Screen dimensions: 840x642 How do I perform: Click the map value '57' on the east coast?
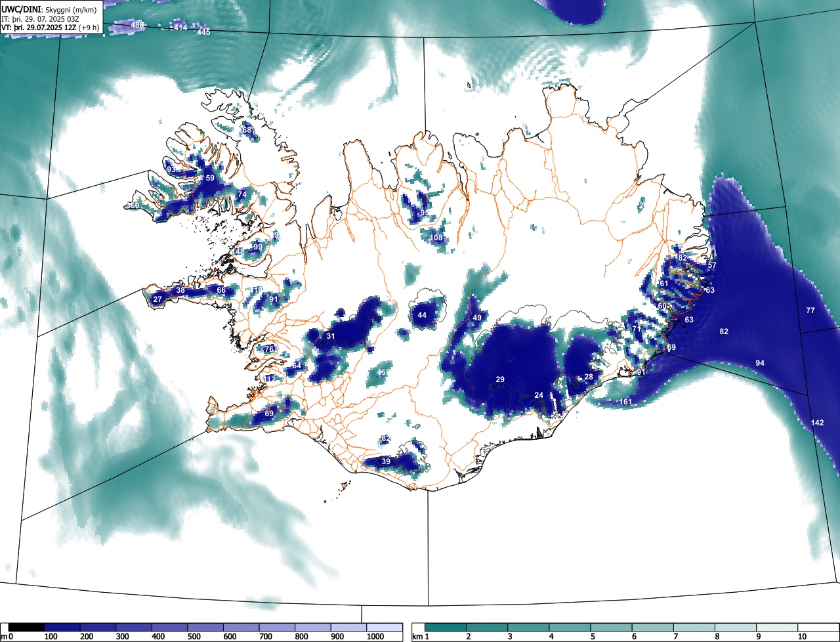712,265
